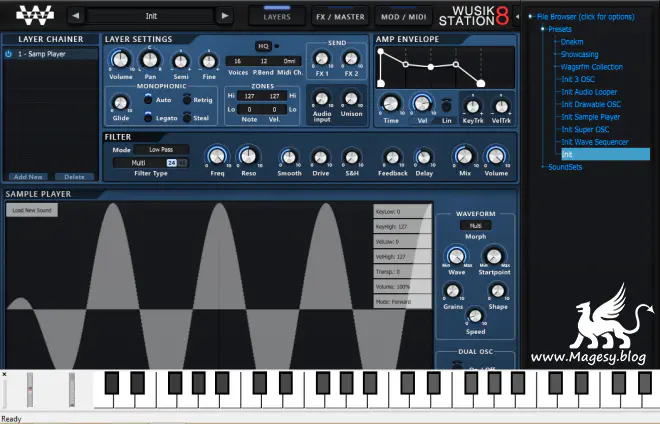
Task: Toggle monophonic Legato switch
Action: (148, 117)
